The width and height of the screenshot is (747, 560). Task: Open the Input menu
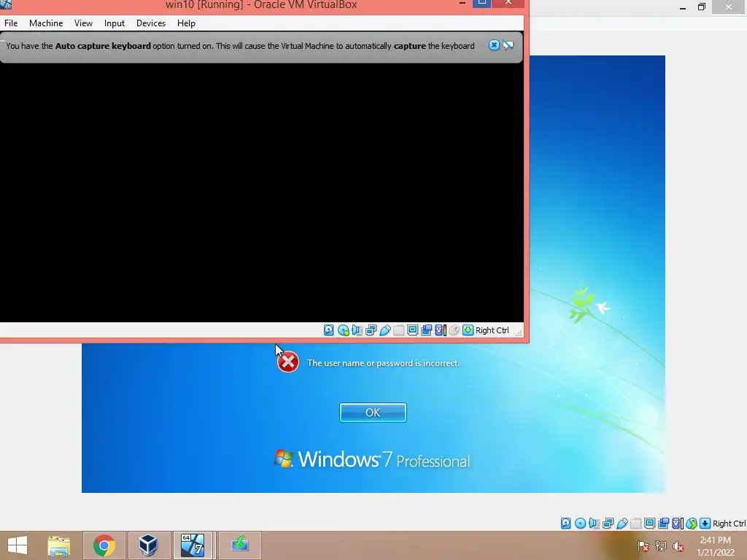click(115, 23)
